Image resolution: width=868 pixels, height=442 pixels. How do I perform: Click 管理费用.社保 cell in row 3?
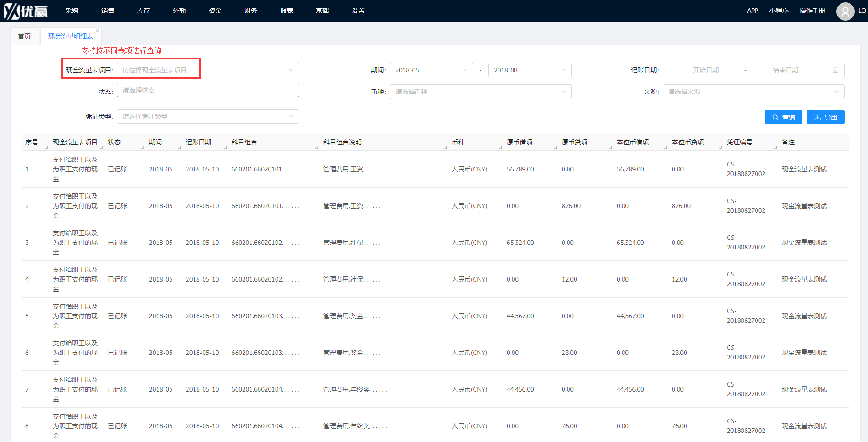click(352, 243)
